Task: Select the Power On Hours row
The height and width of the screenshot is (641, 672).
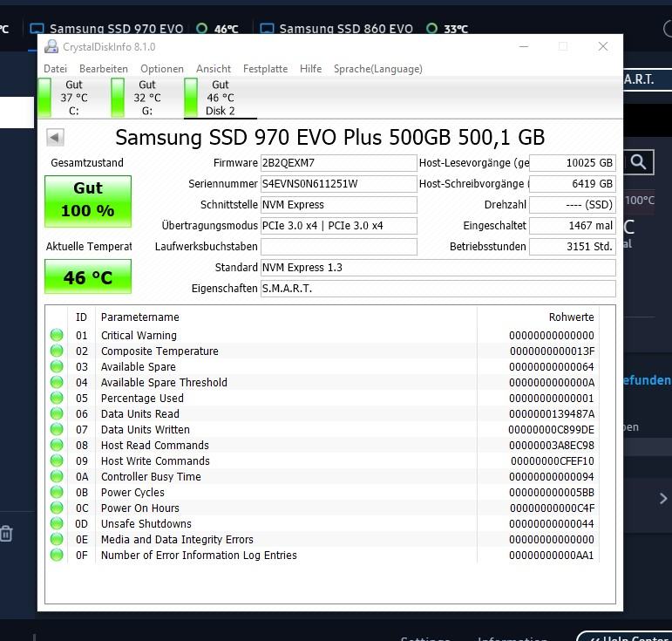Action: [322, 508]
